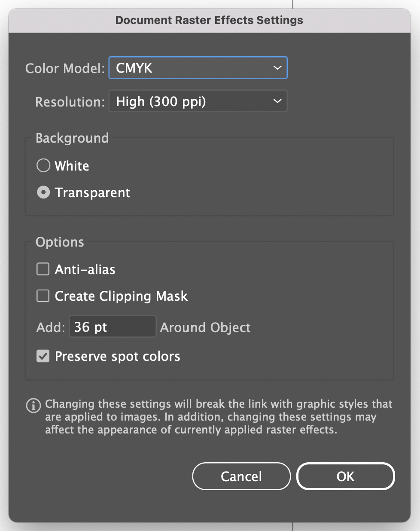Enable the Create Clipping Mask checkbox
420x531 pixels.
pyautogui.click(x=43, y=296)
